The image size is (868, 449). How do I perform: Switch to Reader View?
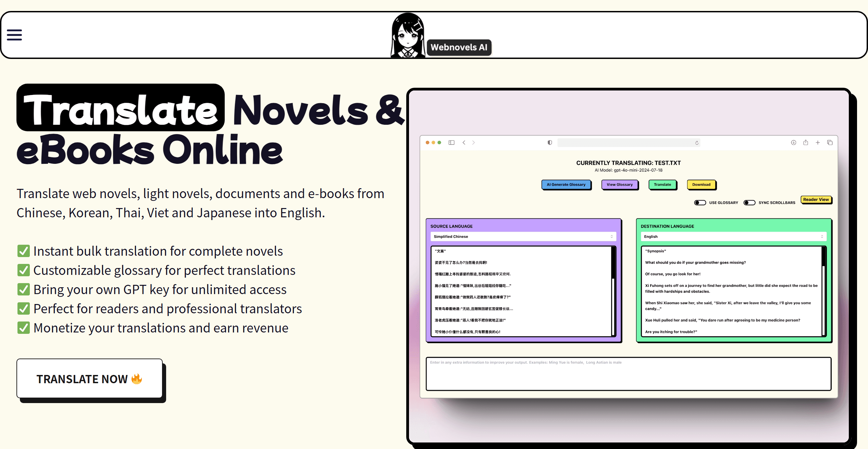click(x=816, y=199)
